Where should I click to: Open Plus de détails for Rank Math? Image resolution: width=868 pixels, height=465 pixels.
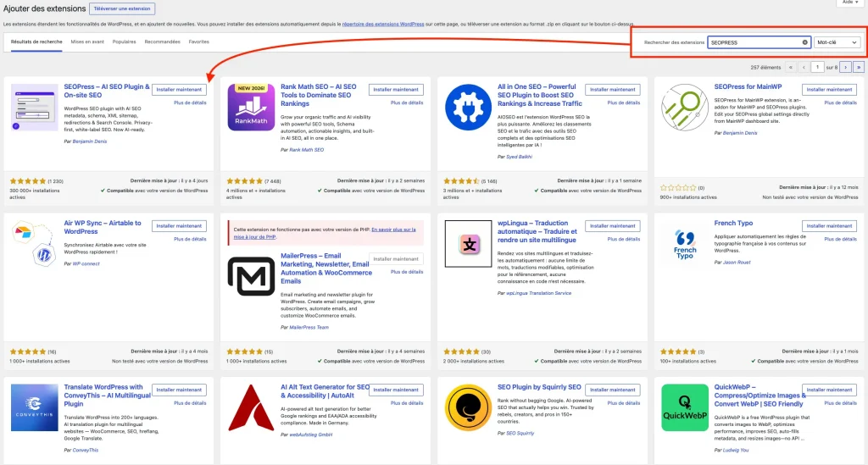[x=407, y=102]
